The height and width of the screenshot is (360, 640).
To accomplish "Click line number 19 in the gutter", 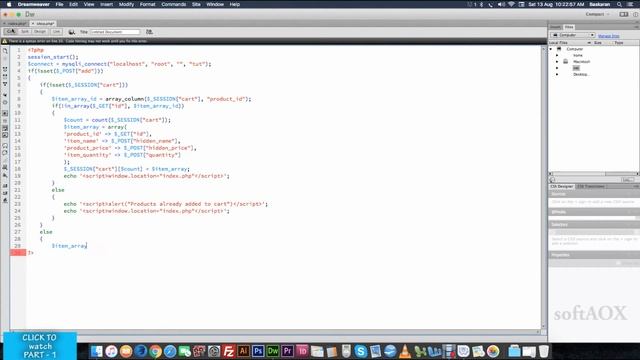I will pyautogui.click(x=18, y=176).
